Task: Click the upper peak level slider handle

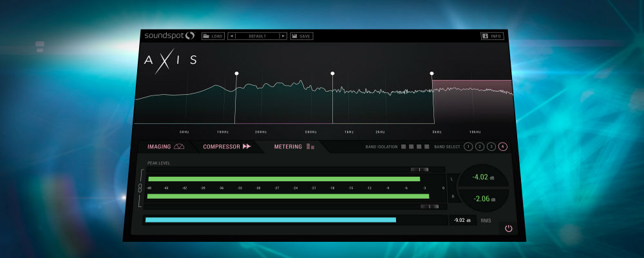Action: click(420, 170)
